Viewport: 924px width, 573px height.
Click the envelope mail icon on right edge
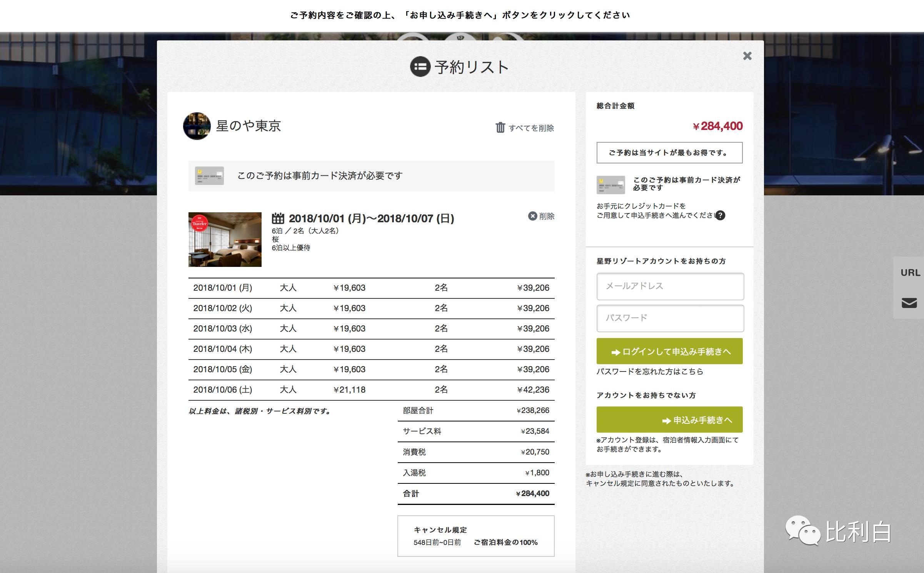[909, 303]
